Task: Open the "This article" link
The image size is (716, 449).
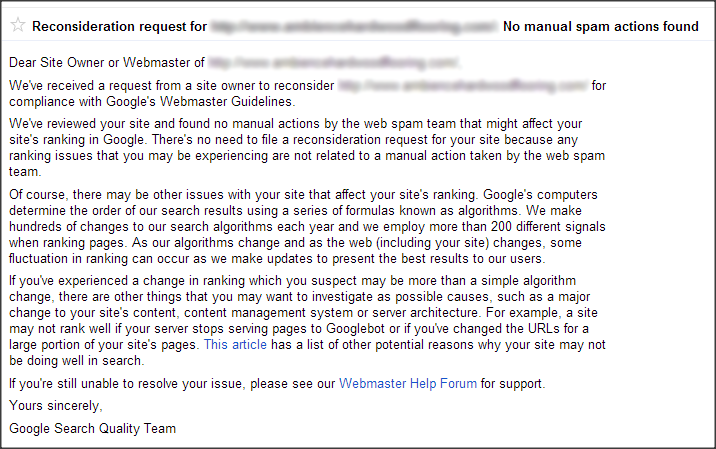Action: click(235, 344)
